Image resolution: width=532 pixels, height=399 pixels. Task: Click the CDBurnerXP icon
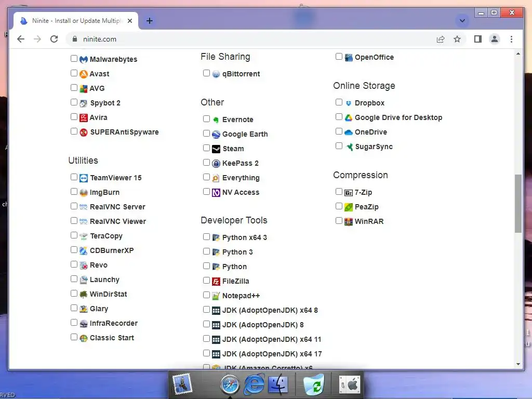point(84,251)
